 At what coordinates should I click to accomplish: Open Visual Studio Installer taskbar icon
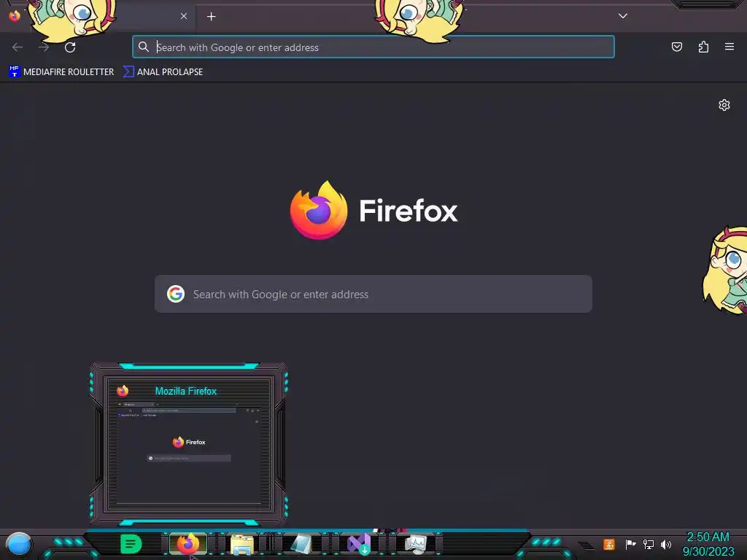coord(359,544)
